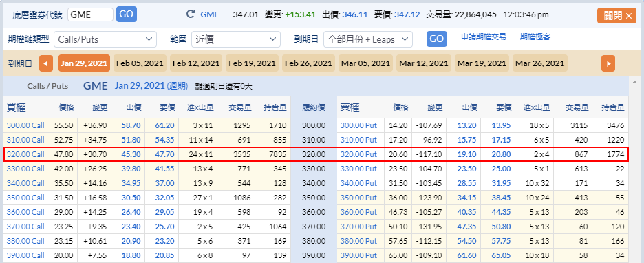
Task: Select the Feb 19, 2021 expiry tab
Action: (253, 64)
